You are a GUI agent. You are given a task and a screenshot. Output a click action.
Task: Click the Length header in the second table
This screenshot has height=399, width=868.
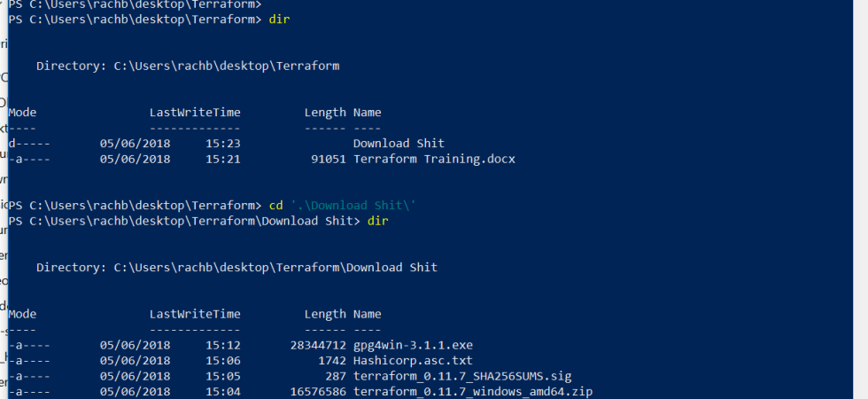click(x=325, y=314)
